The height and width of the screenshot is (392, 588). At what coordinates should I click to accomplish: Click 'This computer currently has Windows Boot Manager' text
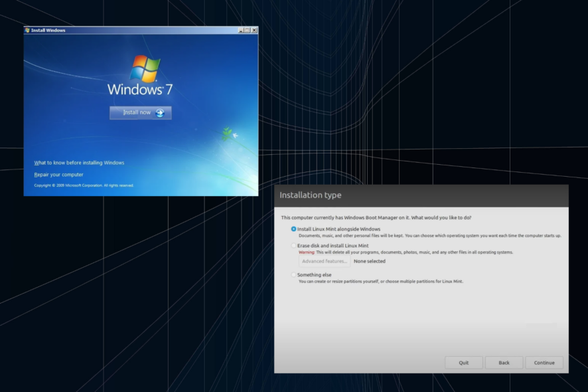tap(376, 218)
